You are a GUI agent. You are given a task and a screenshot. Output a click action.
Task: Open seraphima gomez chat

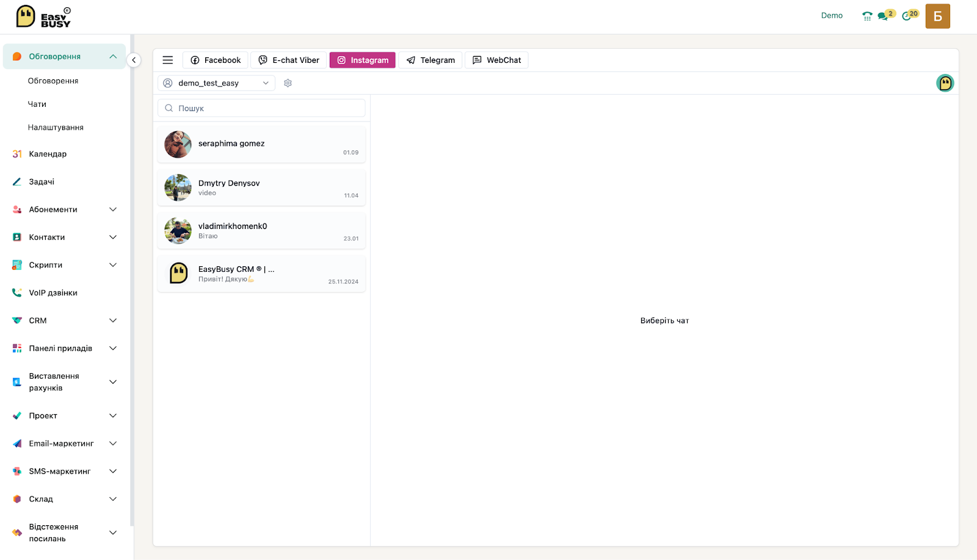point(261,145)
